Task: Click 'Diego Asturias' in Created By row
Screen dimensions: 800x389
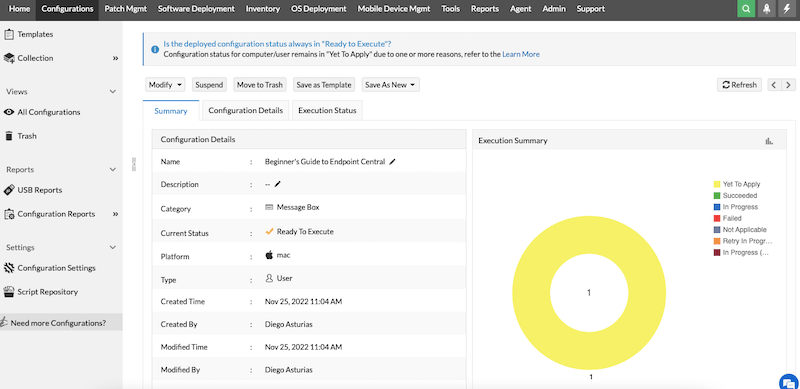Action: pos(289,324)
